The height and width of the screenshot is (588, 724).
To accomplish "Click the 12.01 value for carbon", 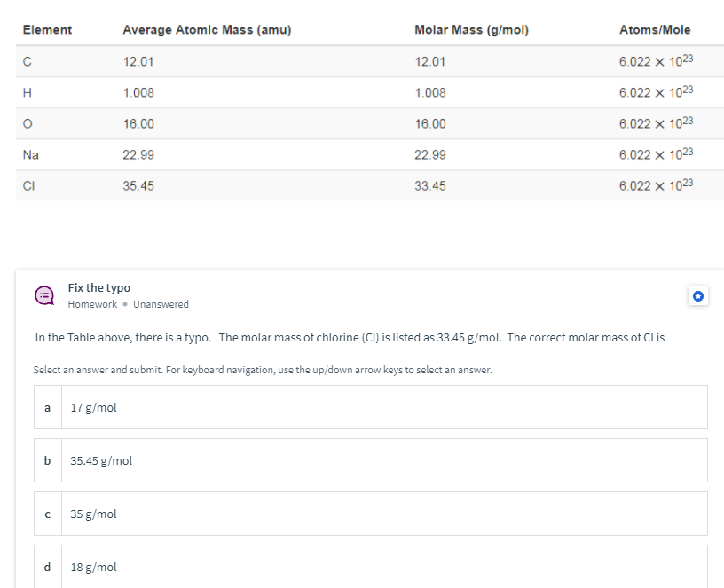I will pos(138,60).
